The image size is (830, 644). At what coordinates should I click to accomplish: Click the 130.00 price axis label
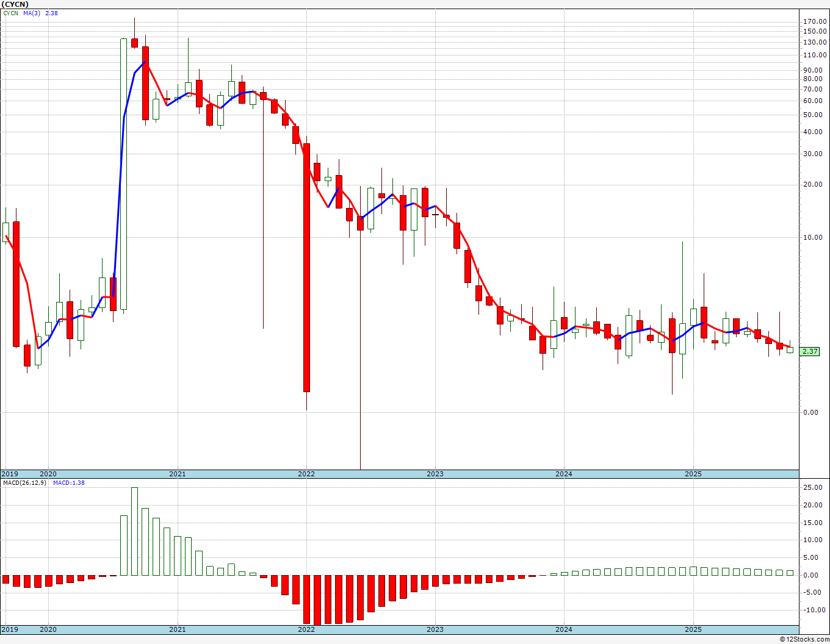(815, 42)
